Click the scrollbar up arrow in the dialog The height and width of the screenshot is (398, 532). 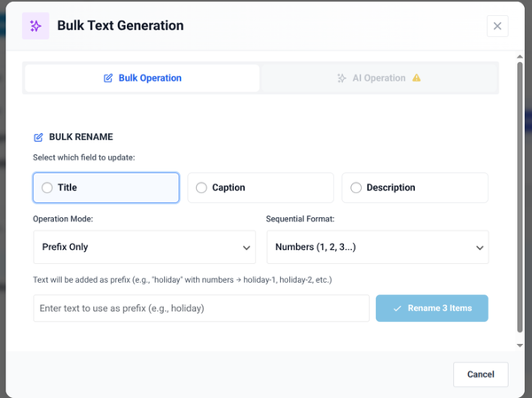[520, 57]
